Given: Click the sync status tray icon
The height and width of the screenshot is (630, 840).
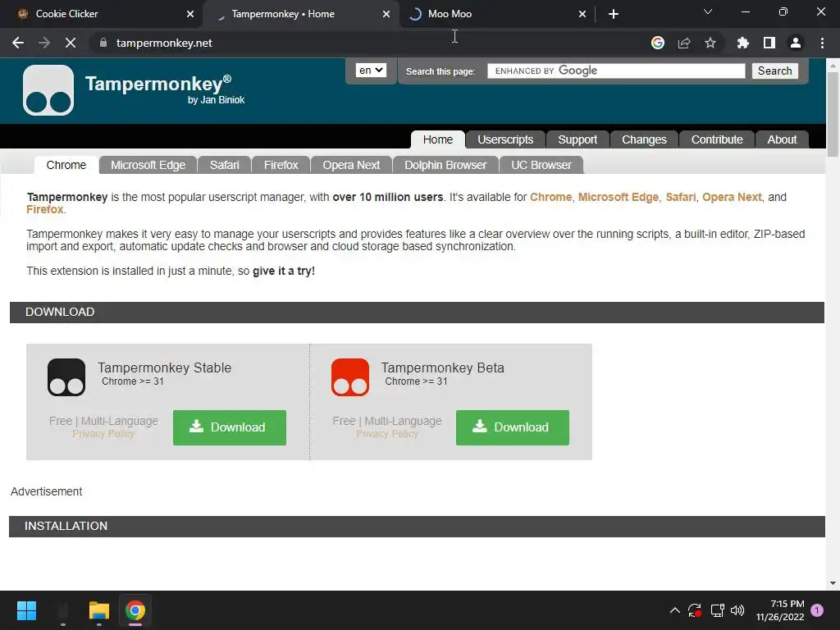Looking at the screenshot, I should [x=695, y=610].
